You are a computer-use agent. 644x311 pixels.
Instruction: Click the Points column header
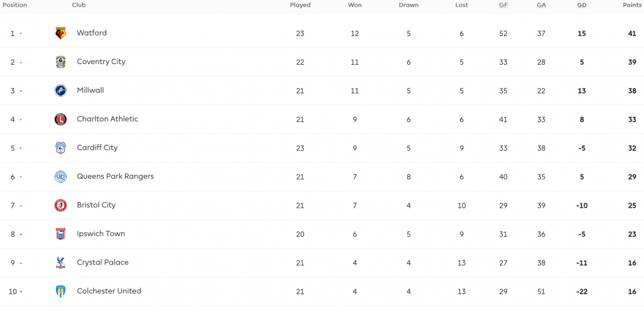tap(632, 6)
